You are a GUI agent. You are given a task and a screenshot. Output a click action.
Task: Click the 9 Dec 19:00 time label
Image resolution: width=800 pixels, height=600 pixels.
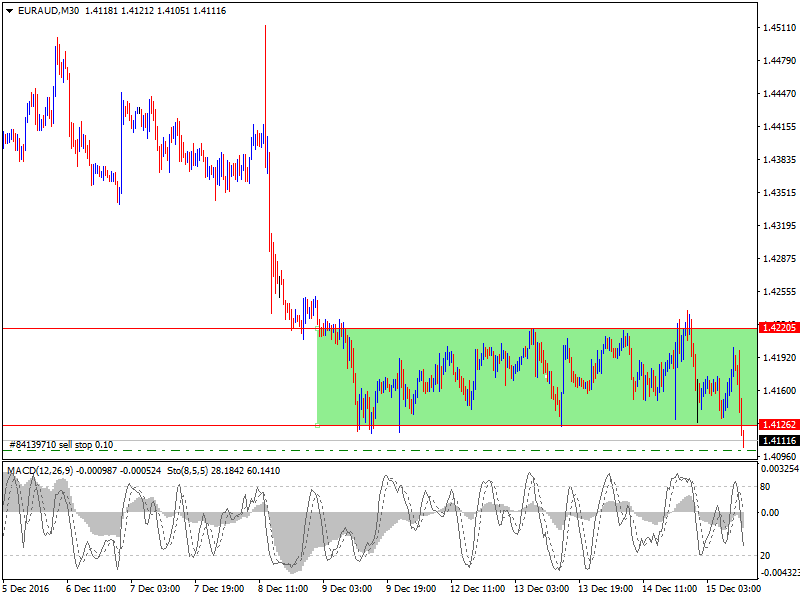click(411, 588)
